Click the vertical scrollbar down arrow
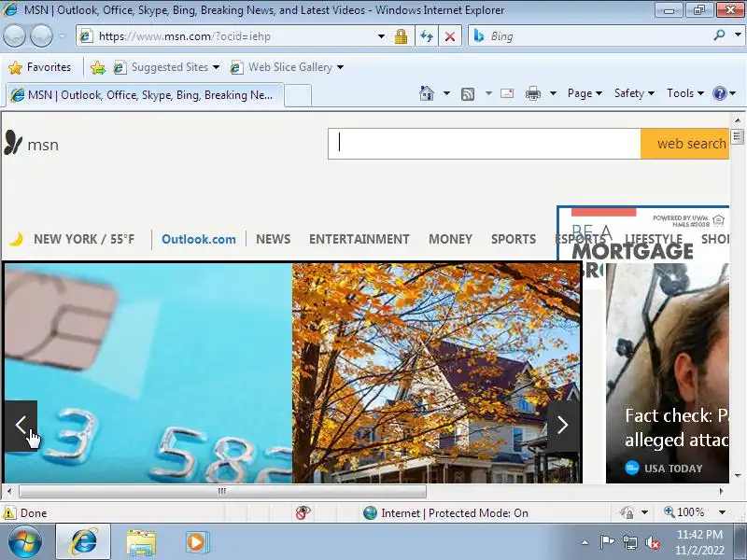 point(738,476)
